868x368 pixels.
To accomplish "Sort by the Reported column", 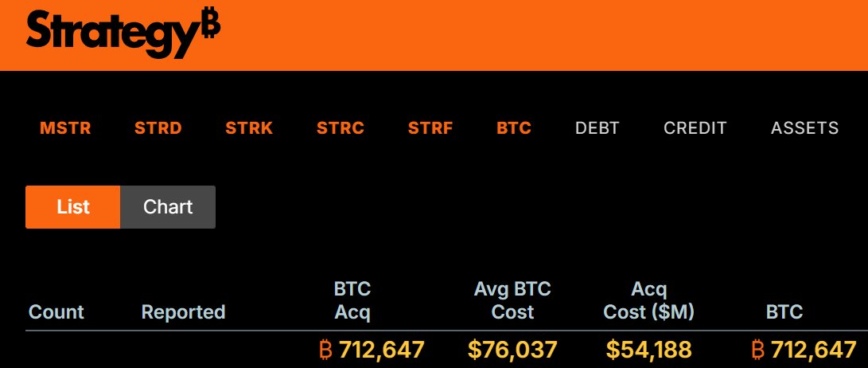I will click(x=183, y=312).
